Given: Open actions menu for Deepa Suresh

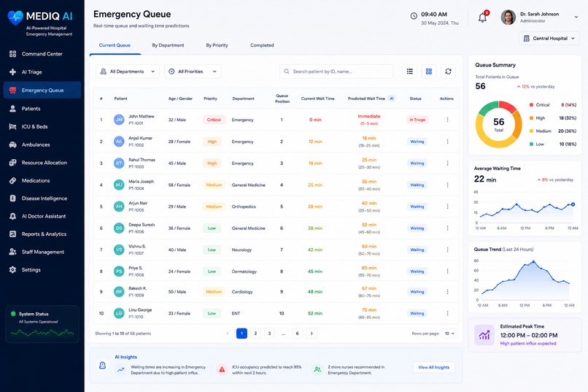Looking at the screenshot, I should [x=447, y=228].
